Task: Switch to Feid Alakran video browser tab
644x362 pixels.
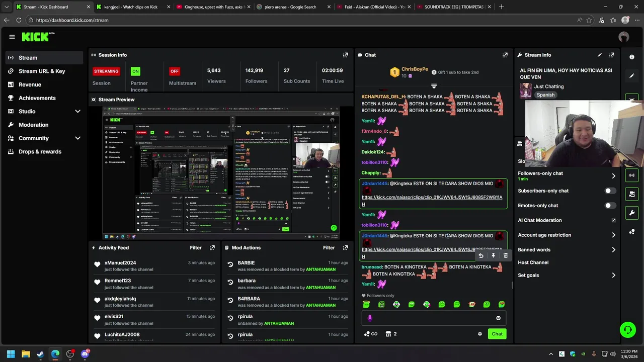Action: (x=374, y=7)
